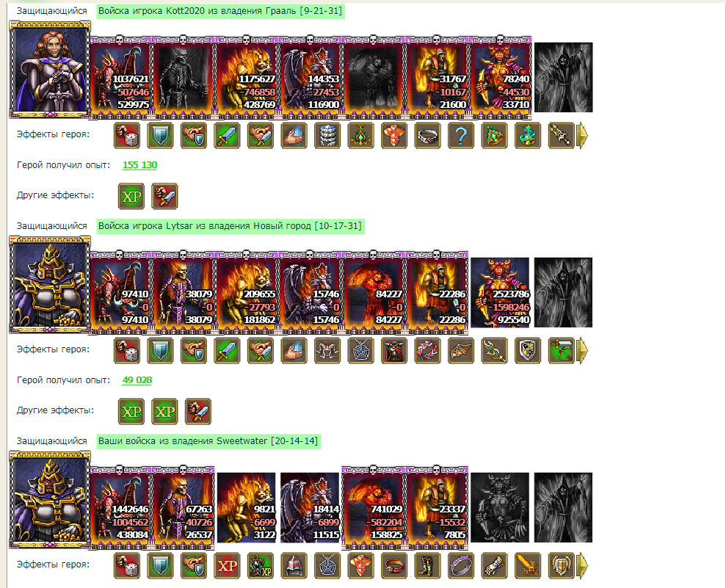Click the Kott2020 troops header from Грааль
The image size is (726, 588).
pos(220,11)
